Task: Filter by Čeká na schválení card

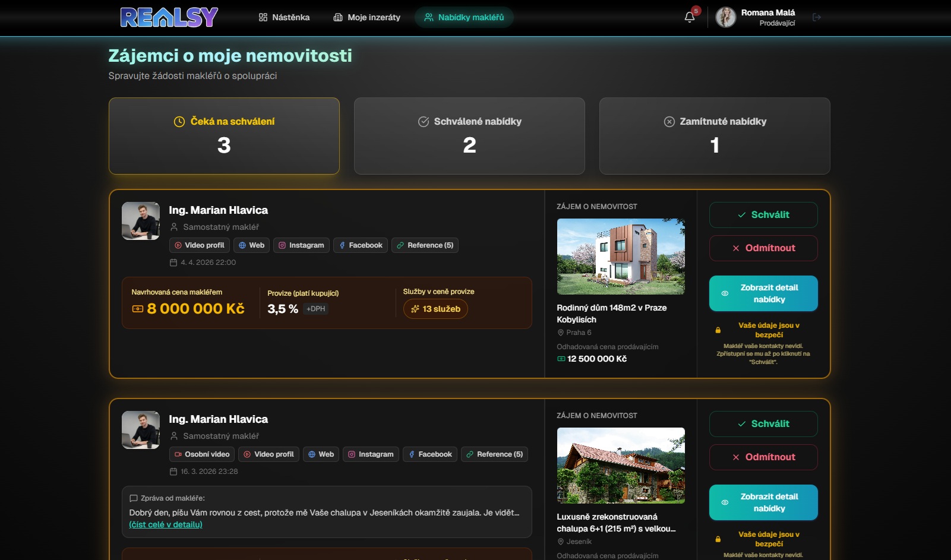Action: click(x=224, y=136)
